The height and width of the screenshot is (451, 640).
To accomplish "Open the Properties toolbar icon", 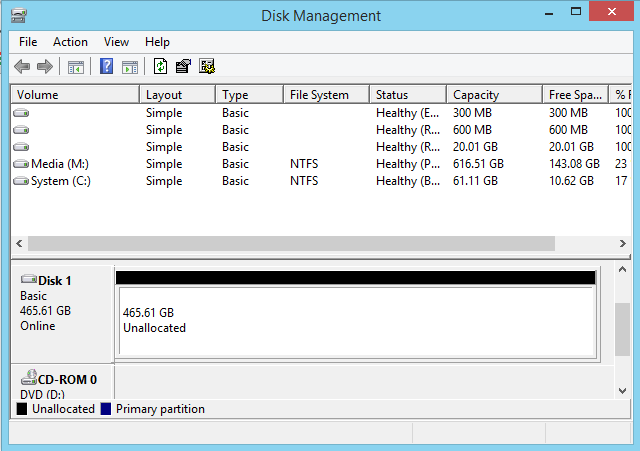I will click(x=183, y=66).
